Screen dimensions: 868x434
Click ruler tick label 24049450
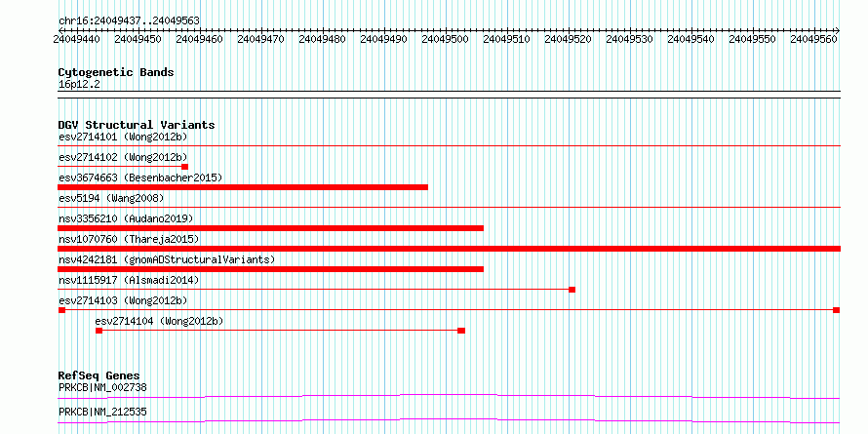click(x=138, y=39)
